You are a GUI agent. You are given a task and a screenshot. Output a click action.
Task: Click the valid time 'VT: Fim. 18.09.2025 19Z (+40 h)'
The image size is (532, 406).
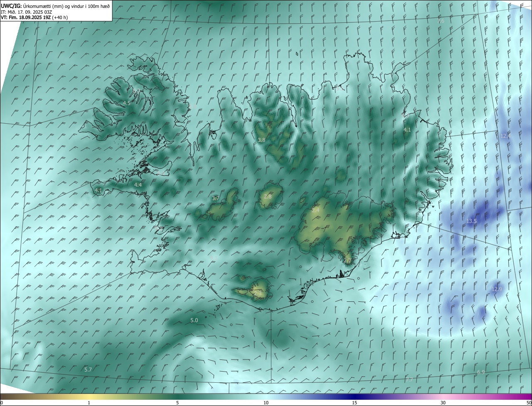(34, 17)
